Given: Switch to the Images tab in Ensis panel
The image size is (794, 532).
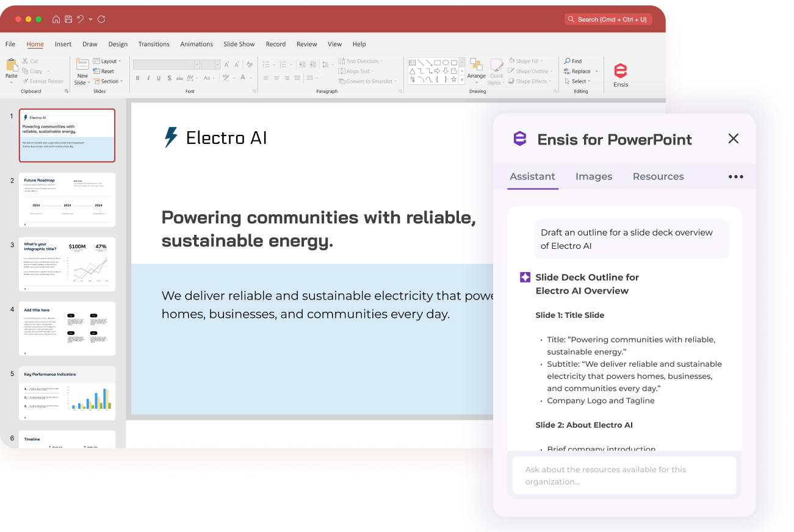Looking at the screenshot, I should click(594, 176).
